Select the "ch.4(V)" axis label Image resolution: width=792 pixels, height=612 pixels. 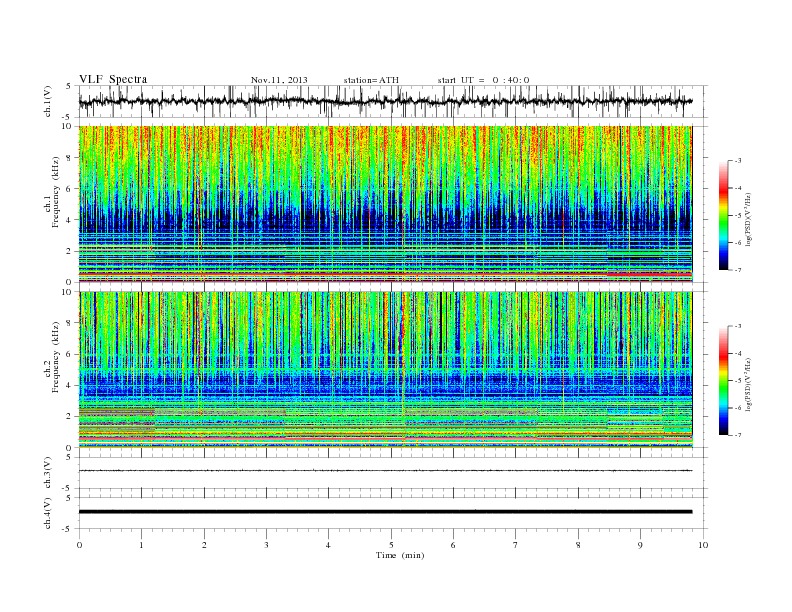coord(48,513)
